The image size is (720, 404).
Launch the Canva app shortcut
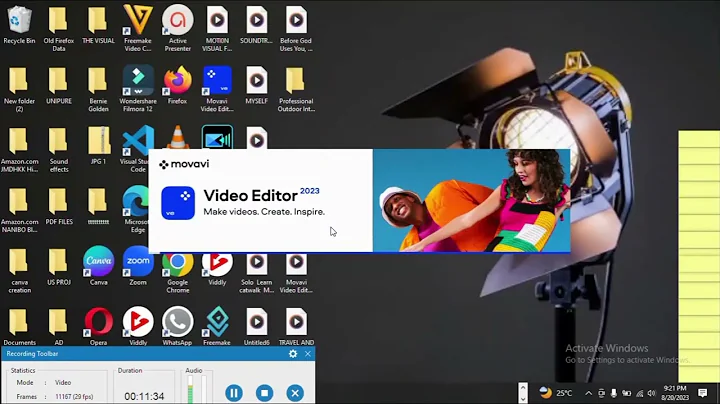(98, 266)
